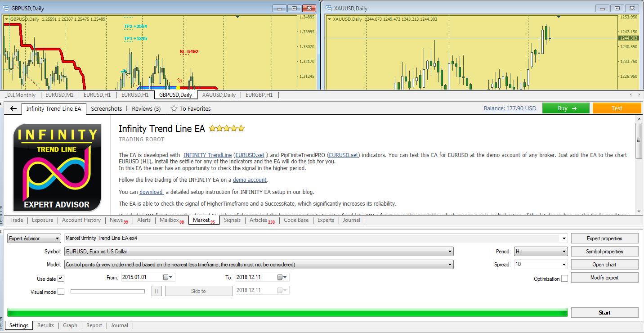Click the Infinity Trend Line EA logo
644x333 pixels.
(x=57, y=167)
